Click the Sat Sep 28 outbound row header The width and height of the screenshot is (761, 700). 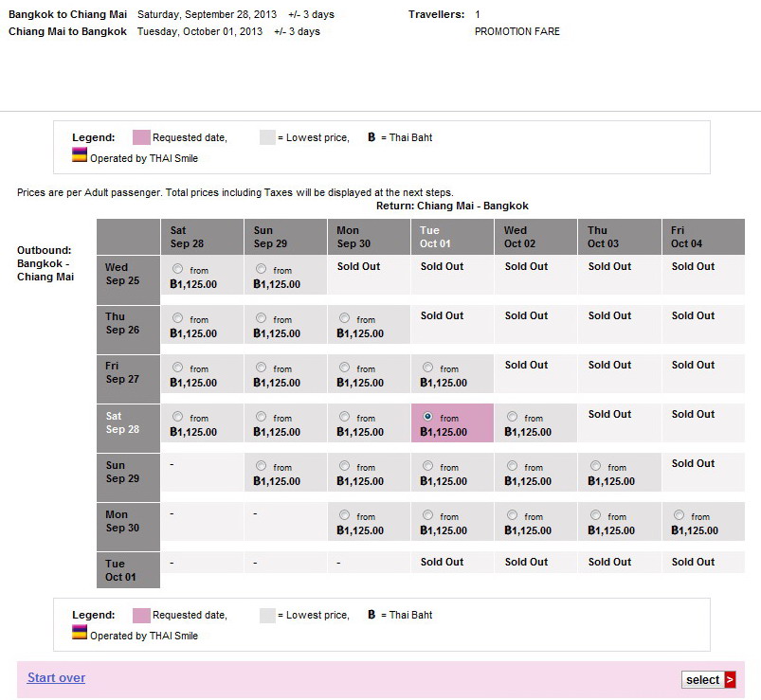point(128,422)
